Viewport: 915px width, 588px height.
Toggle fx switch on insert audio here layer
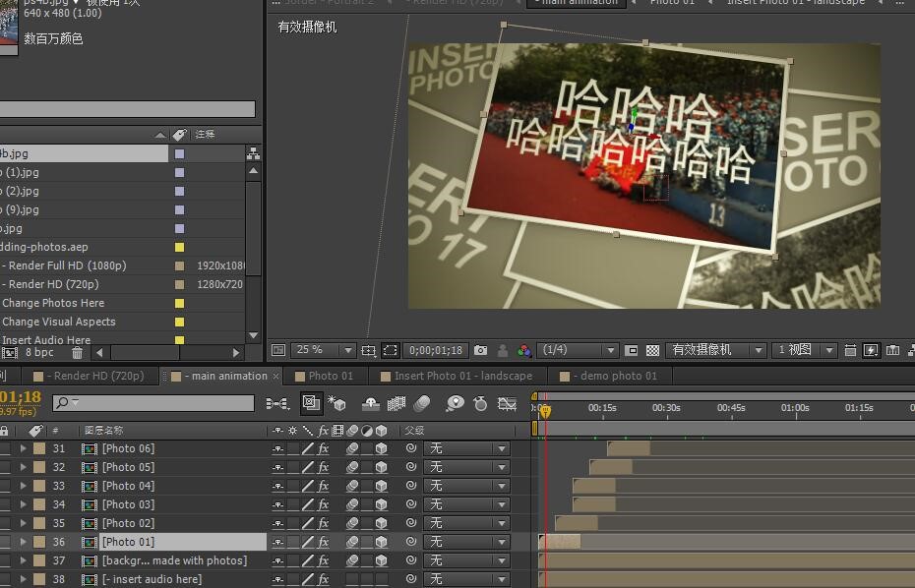(324, 579)
